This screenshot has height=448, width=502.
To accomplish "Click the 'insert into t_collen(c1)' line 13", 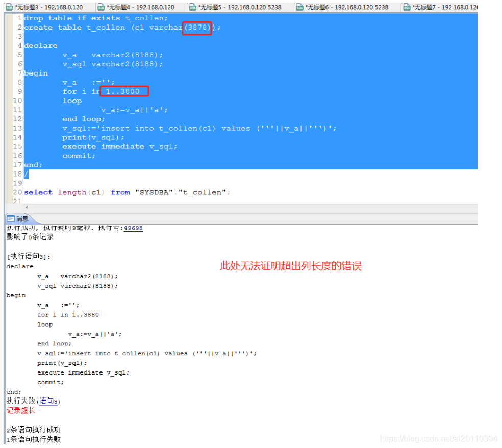I will pyautogui.click(x=199, y=129).
